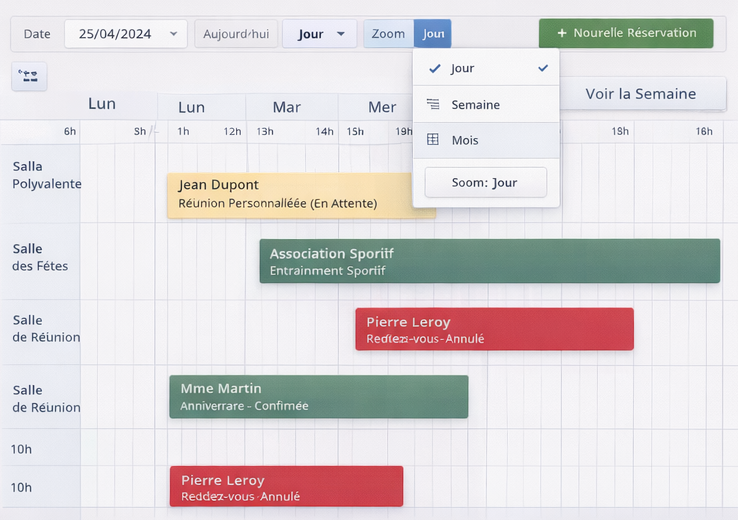The width and height of the screenshot is (738, 520).
Task: Click the plus icon on Nourelle Réservation
Action: pos(562,33)
